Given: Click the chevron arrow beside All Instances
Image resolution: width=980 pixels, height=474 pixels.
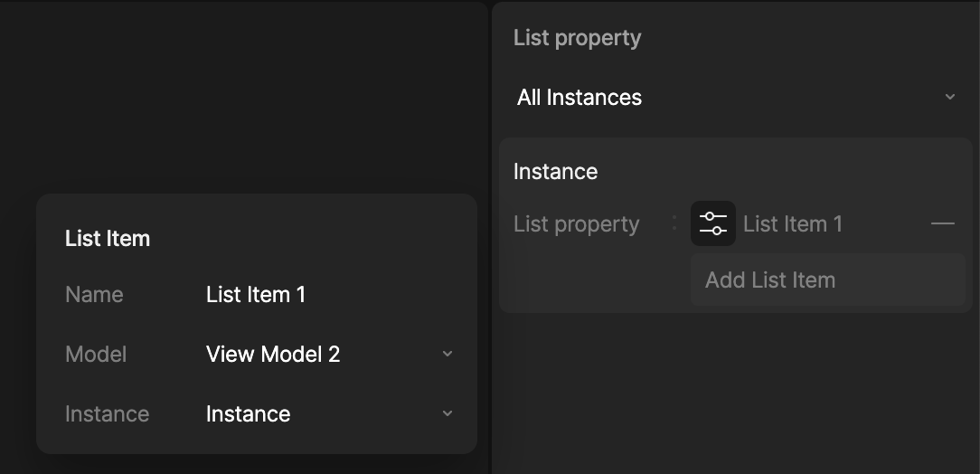Looking at the screenshot, I should 950,97.
